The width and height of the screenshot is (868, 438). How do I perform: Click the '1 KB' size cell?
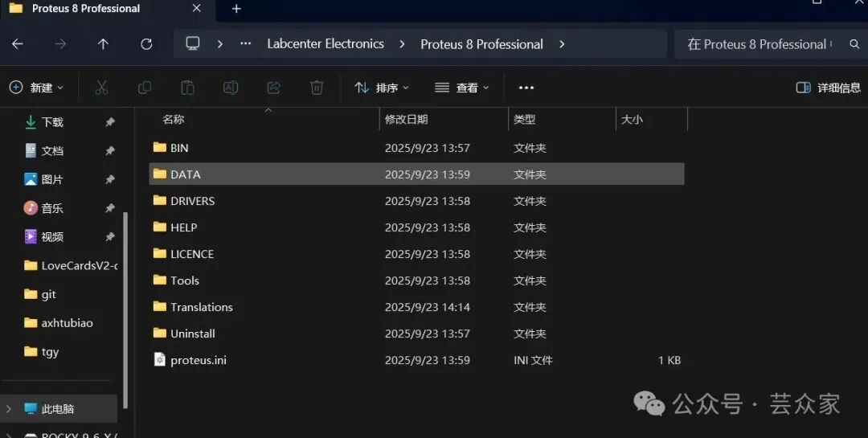click(x=669, y=360)
